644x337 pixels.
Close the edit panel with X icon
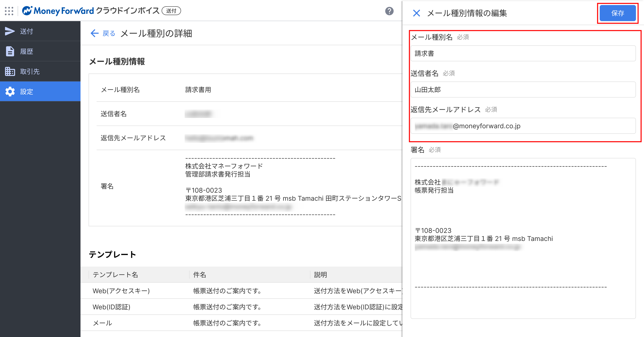[x=416, y=13]
